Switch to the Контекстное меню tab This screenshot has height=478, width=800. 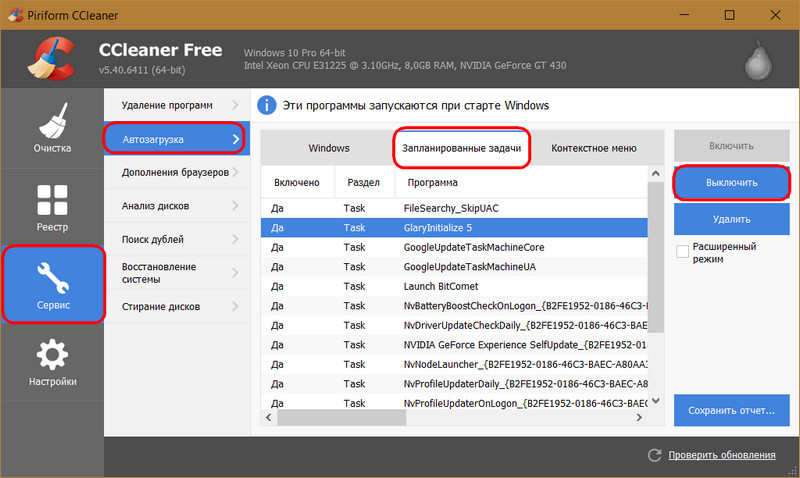(593, 148)
